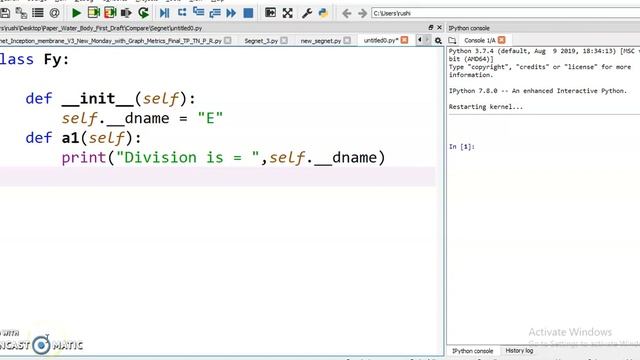Run the file with the green play button
This screenshot has height=360, width=640.
pos(76,13)
